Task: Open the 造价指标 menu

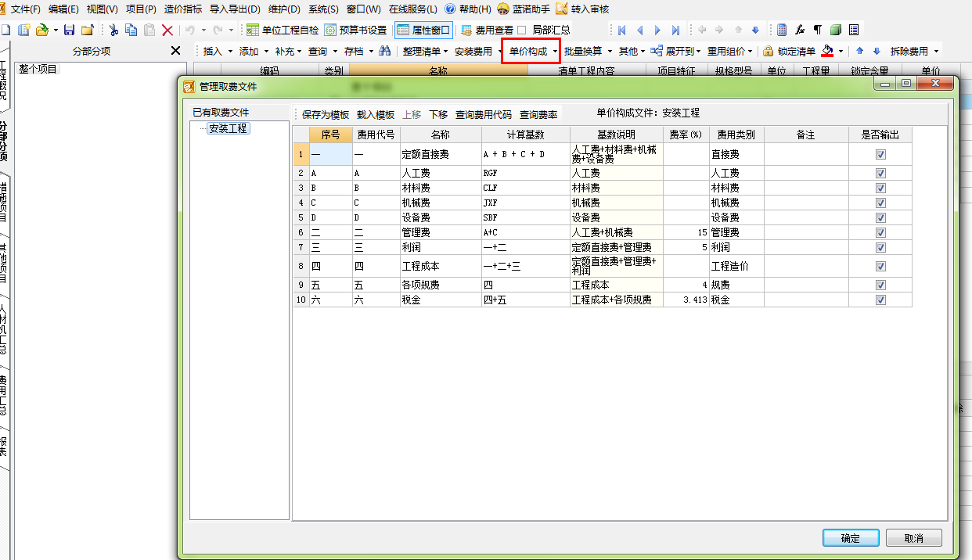Action: coord(183,9)
